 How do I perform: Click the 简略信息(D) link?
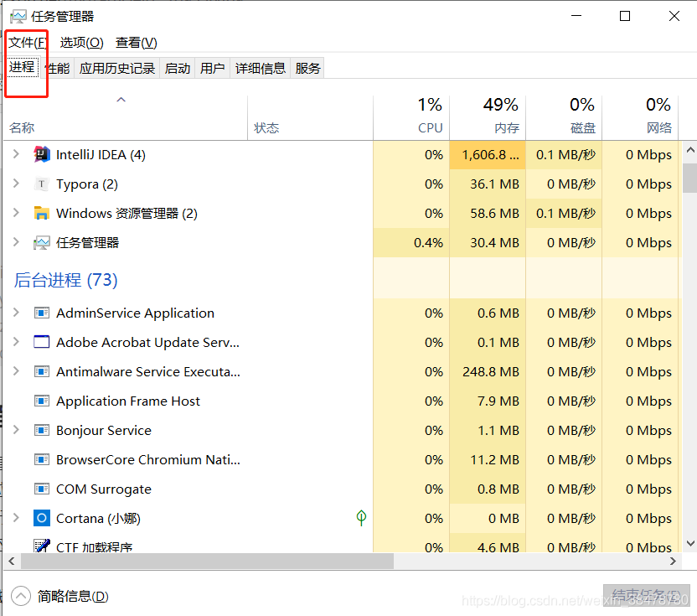point(73,597)
